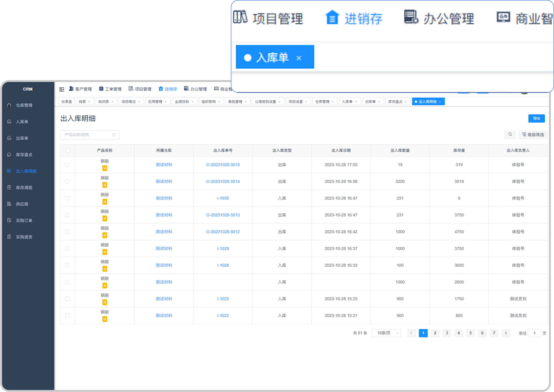Click the previous page chevron
Image resolution: width=554 pixels, height=392 pixels.
pyautogui.click(x=412, y=333)
